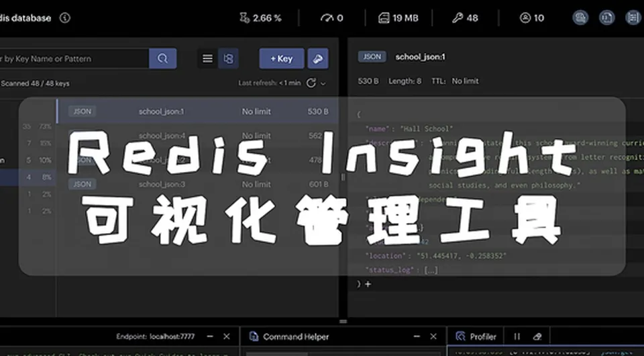Click the 601 B size value
Screen dimensions: 644x356
pos(318,184)
